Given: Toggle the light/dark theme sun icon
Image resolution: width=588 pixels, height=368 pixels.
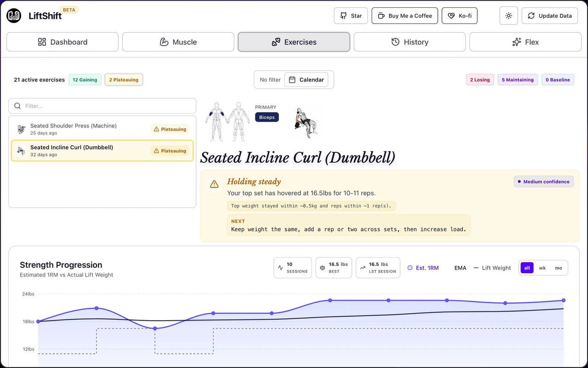Looking at the screenshot, I should (x=509, y=16).
